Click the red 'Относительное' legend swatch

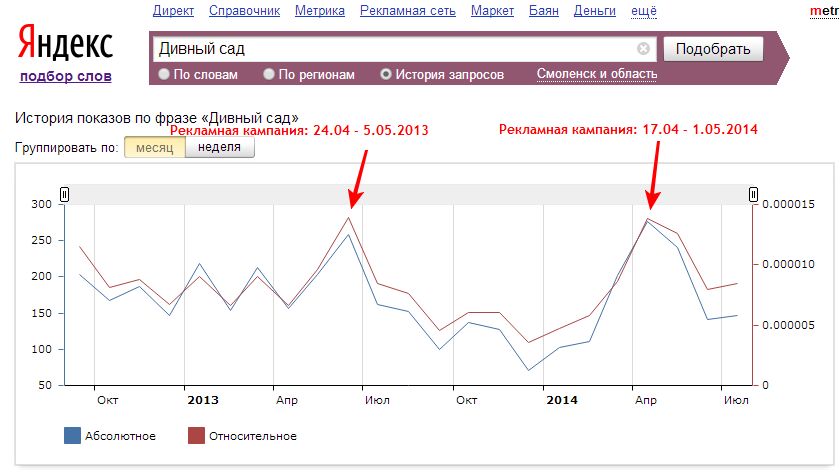[196, 435]
